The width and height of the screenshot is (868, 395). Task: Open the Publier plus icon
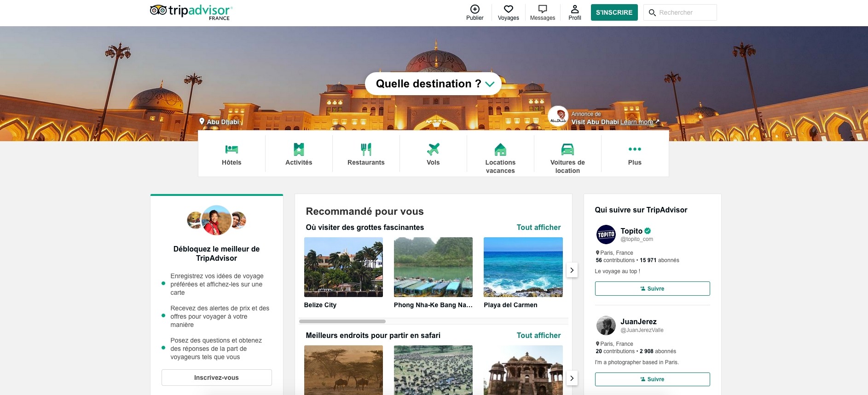click(x=475, y=9)
